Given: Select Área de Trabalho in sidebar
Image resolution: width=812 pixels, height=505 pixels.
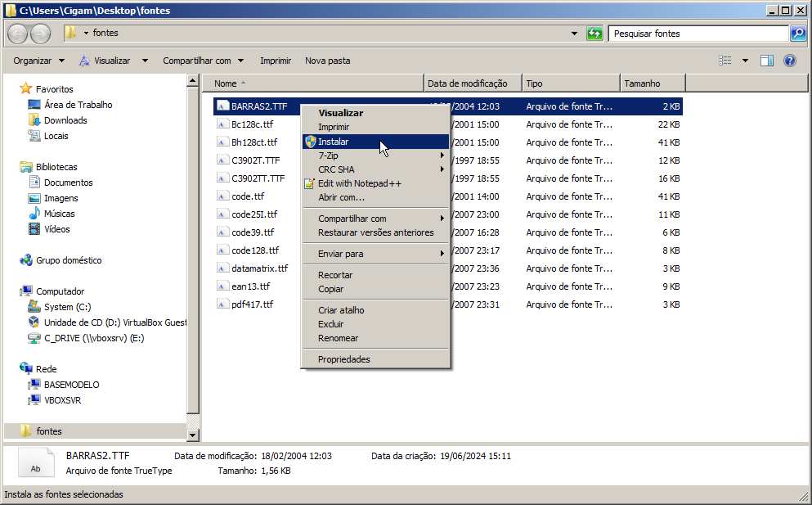Looking at the screenshot, I should (x=79, y=105).
